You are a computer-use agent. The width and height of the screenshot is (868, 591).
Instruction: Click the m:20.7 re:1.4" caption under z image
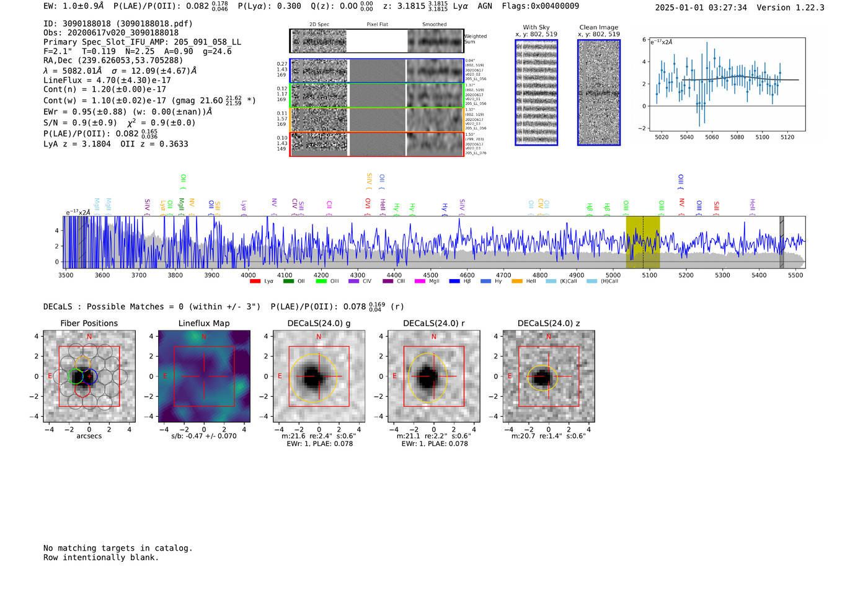(549, 436)
